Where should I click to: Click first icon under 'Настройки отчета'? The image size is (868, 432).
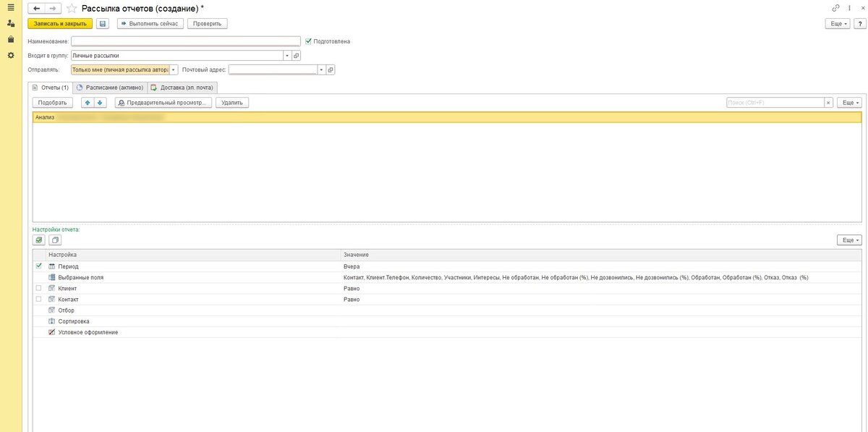39,240
